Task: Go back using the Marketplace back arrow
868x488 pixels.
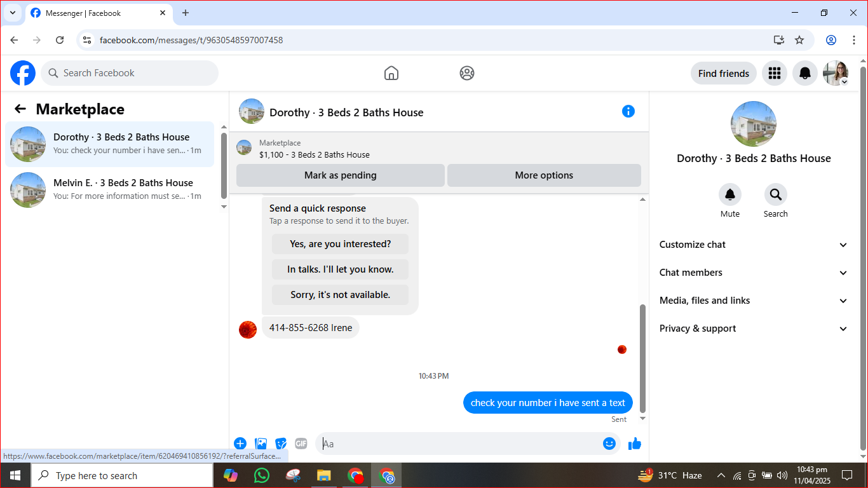Action: (20, 109)
